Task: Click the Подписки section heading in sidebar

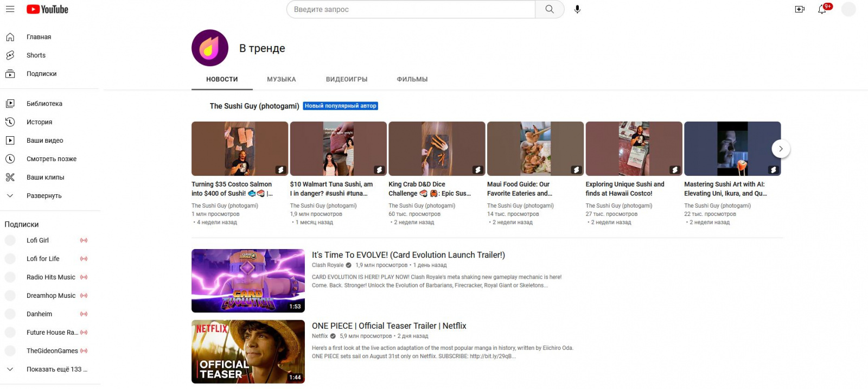Action: pos(22,224)
